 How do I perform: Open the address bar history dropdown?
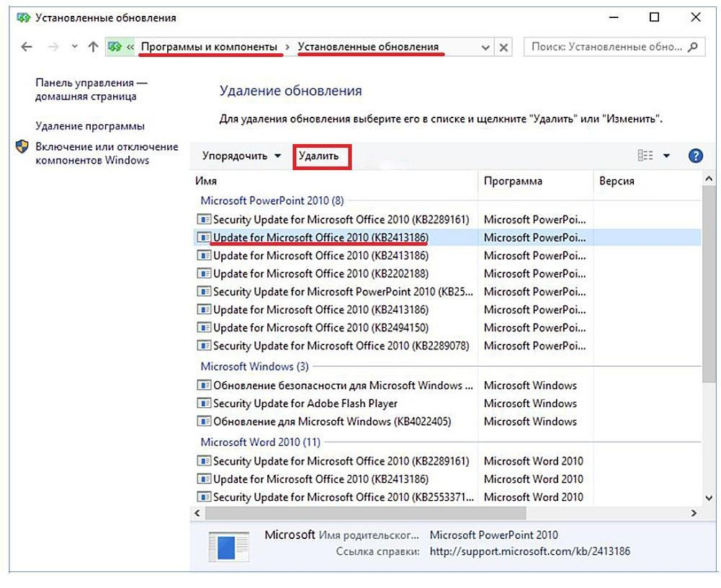point(485,48)
